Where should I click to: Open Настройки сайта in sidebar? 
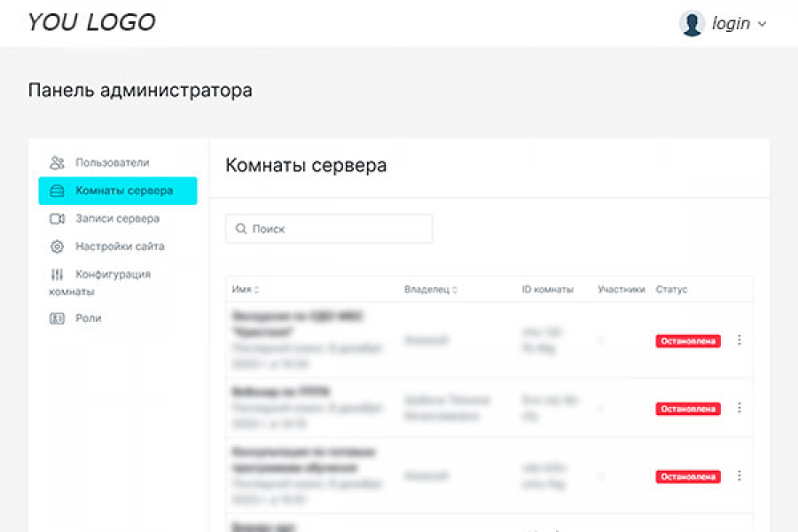[x=120, y=246]
